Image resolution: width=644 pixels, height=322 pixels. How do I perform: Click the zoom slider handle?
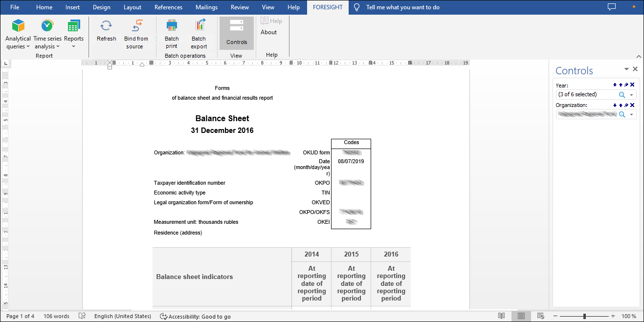point(584,316)
